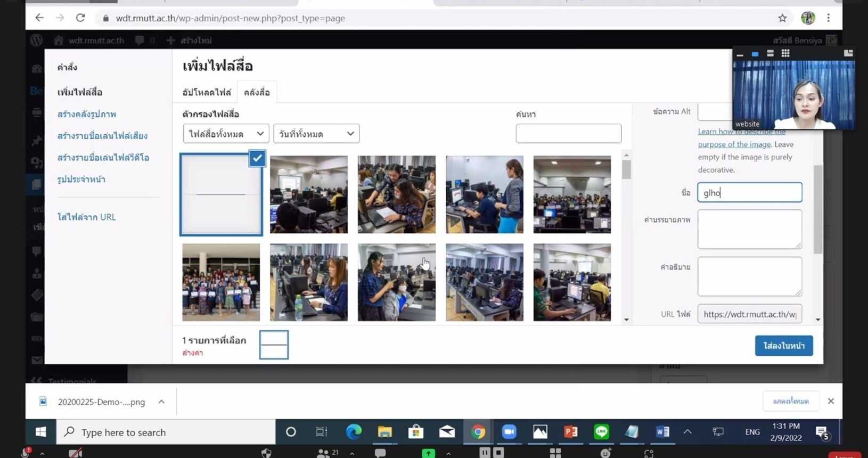
Task: Open date filter dropdown
Action: point(316,134)
